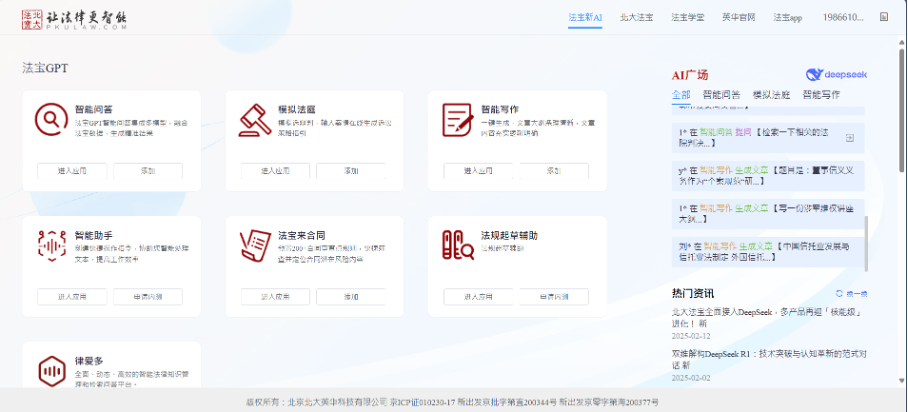Click the 智能助手 card title
Viewport: 908px width, 412px height.
(94, 236)
